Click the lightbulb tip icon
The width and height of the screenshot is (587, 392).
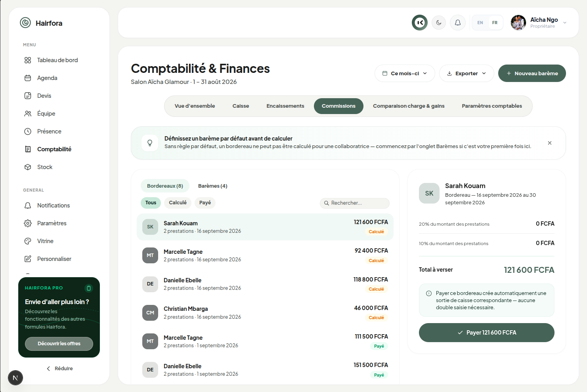click(150, 143)
